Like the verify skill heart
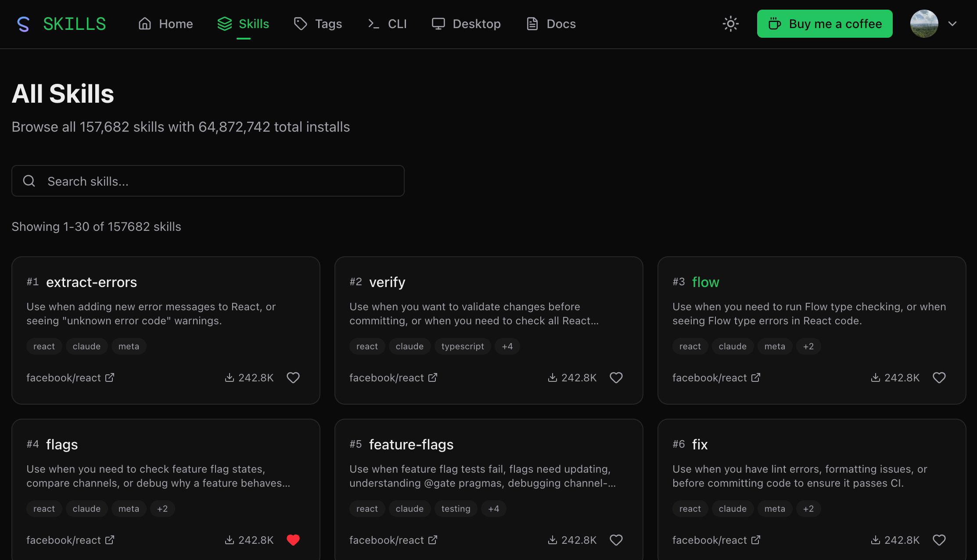Screen dimensions: 977x560 [616, 377]
